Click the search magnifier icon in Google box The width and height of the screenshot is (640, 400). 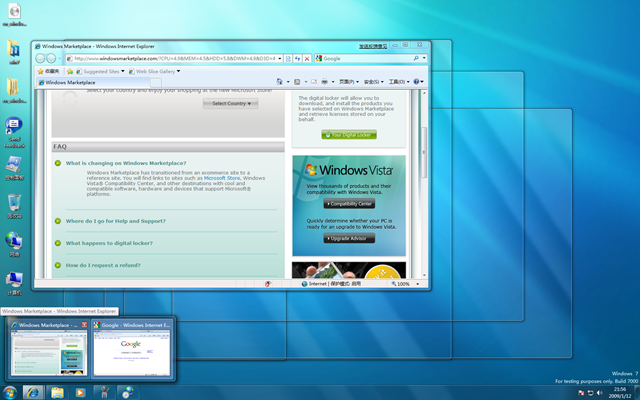click(x=416, y=58)
